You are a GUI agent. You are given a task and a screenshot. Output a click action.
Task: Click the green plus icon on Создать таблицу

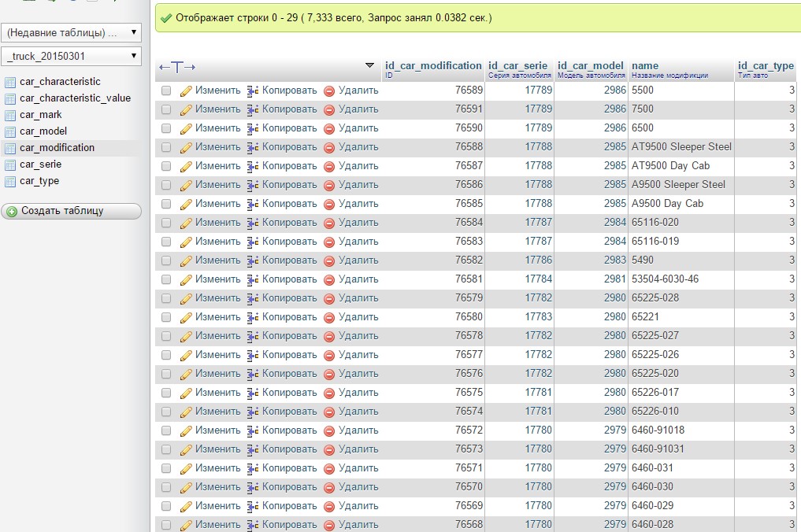coord(12,212)
